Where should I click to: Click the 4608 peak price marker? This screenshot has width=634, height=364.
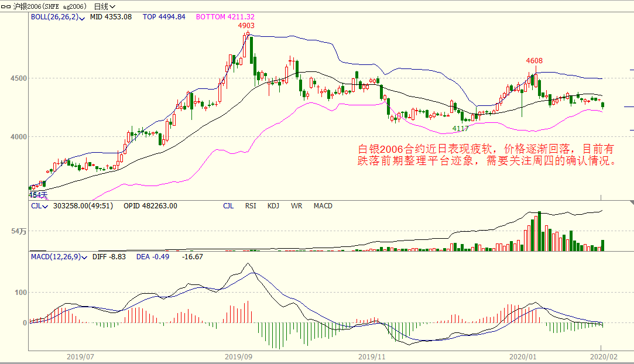[534, 61]
